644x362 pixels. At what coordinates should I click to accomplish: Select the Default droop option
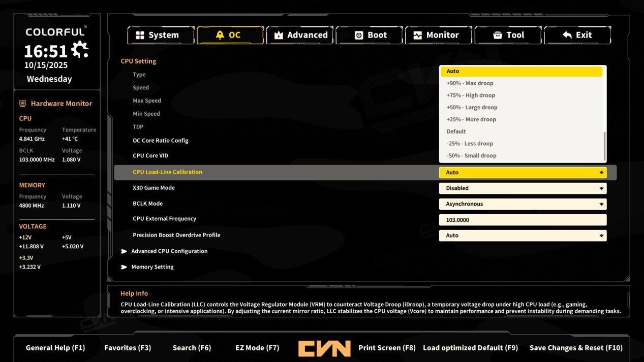(x=522, y=131)
